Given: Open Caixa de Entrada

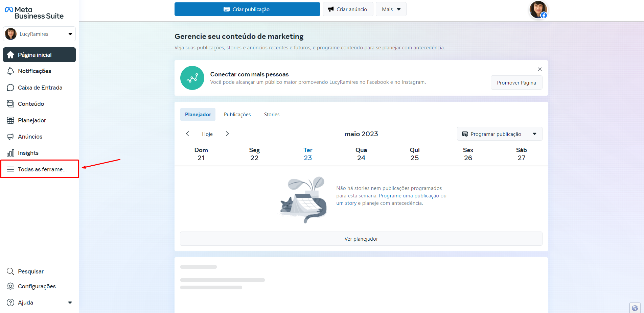Looking at the screenshot, I should [x=39, y=88].
